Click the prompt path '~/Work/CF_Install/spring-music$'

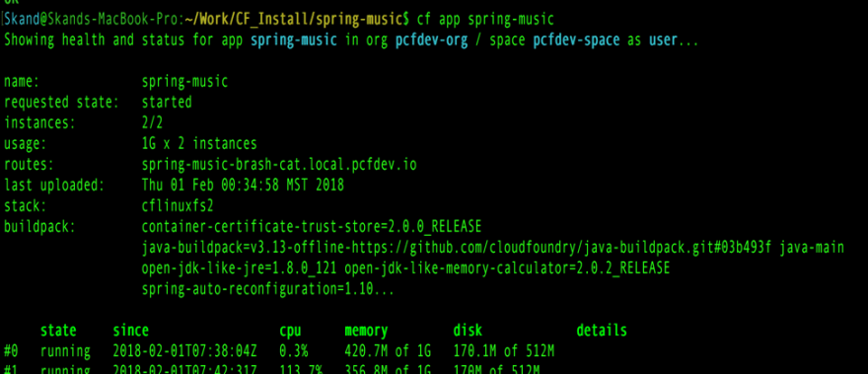point(297,20)
